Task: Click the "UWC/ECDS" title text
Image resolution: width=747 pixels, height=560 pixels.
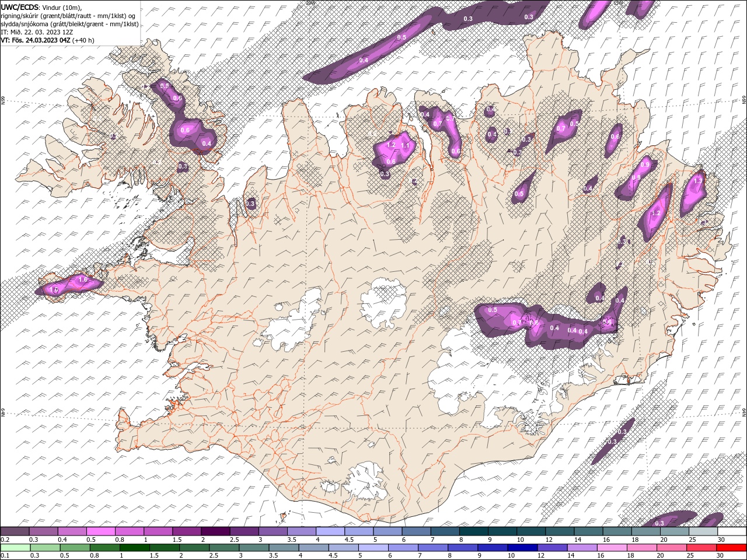Action: pos(19,7)
